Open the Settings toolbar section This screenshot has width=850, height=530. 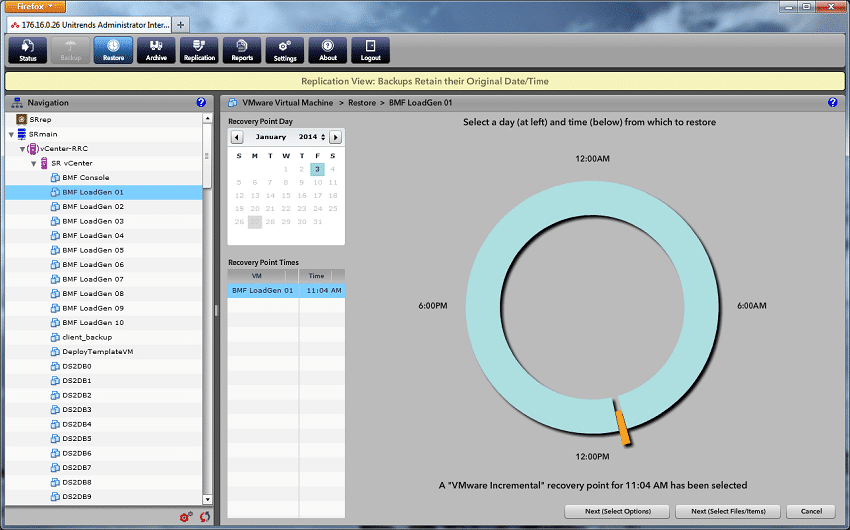pos(285,50)
